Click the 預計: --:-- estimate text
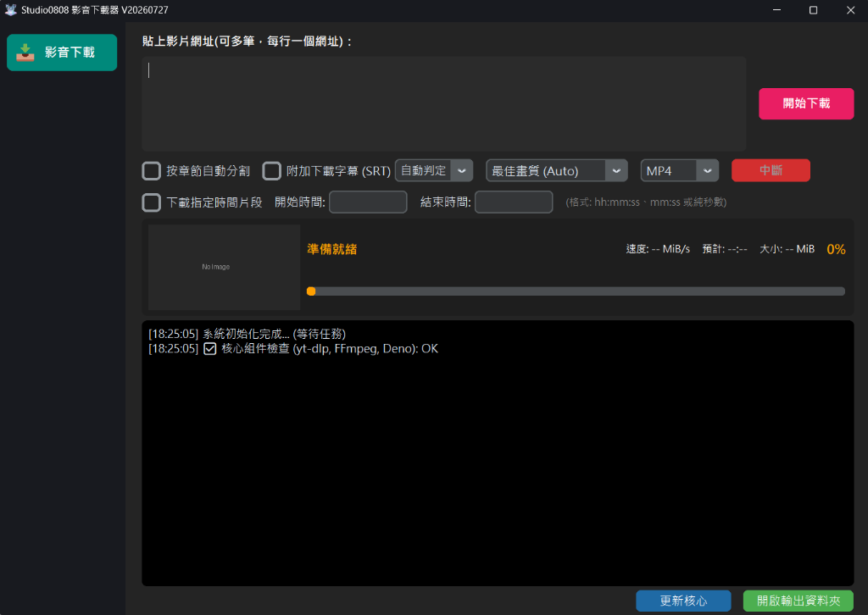This screenshot has height=615, width=868. (x=725, y=249)
